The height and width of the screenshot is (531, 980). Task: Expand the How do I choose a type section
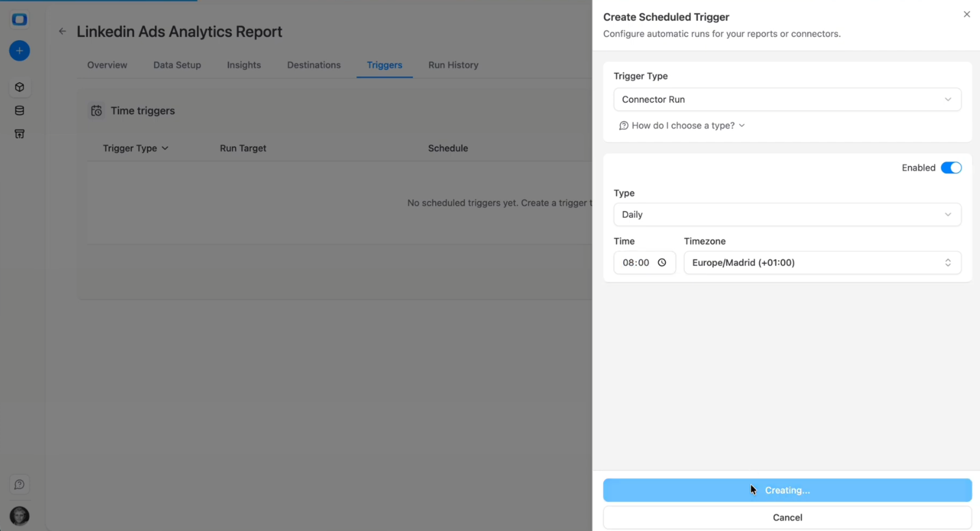pos(681,125)
